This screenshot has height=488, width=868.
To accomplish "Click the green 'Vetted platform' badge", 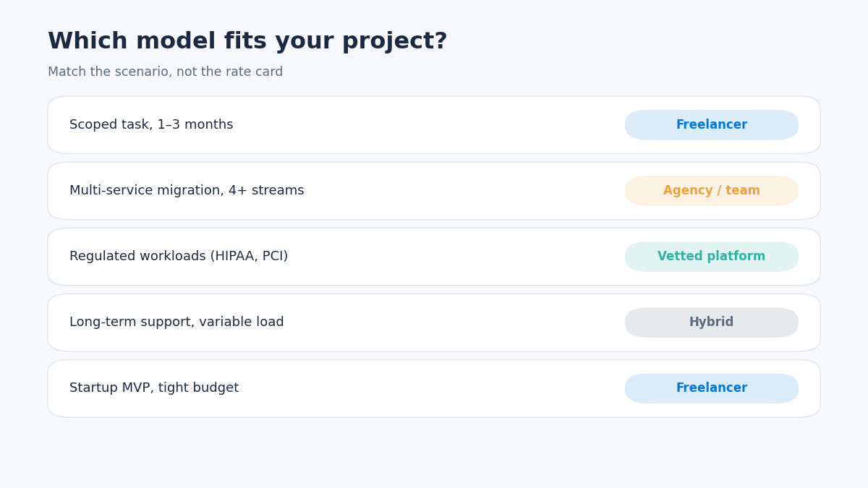I will [x=712, y=257].
